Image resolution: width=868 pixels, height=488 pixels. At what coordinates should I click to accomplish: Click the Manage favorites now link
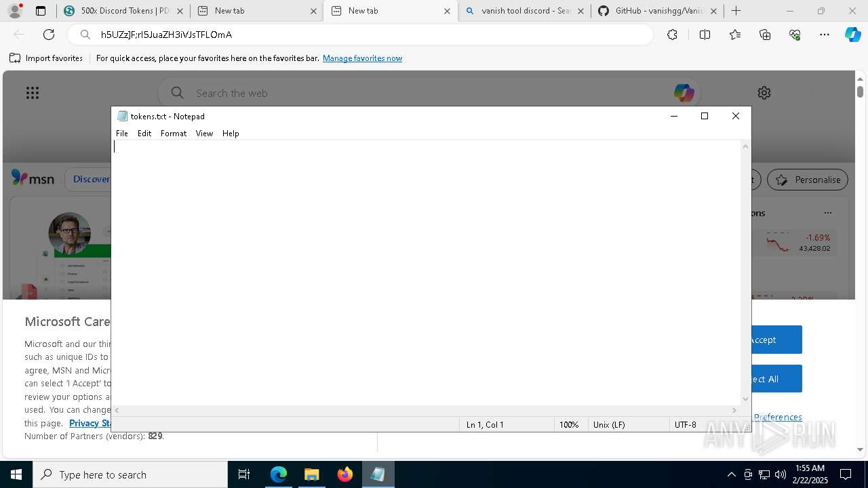point(362,58)
